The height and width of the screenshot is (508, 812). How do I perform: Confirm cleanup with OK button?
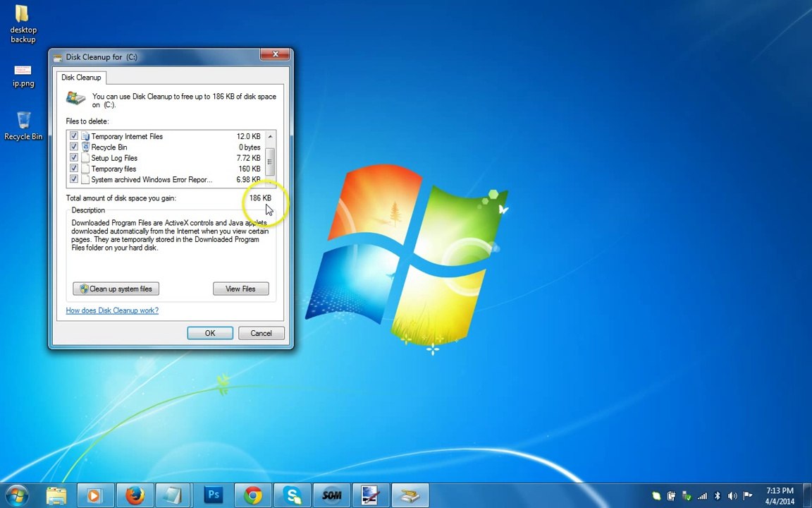pos(210,333)
